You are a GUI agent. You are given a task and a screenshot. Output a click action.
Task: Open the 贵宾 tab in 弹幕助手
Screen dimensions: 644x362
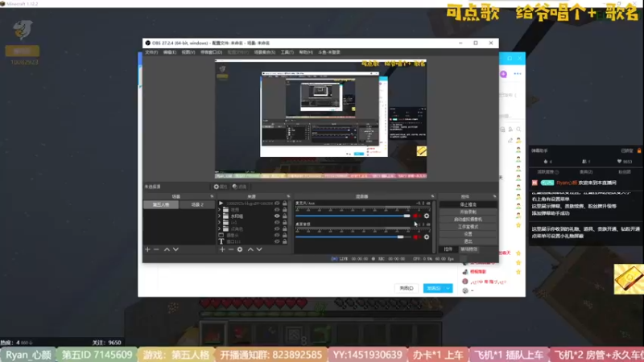(x=586, y=172)
